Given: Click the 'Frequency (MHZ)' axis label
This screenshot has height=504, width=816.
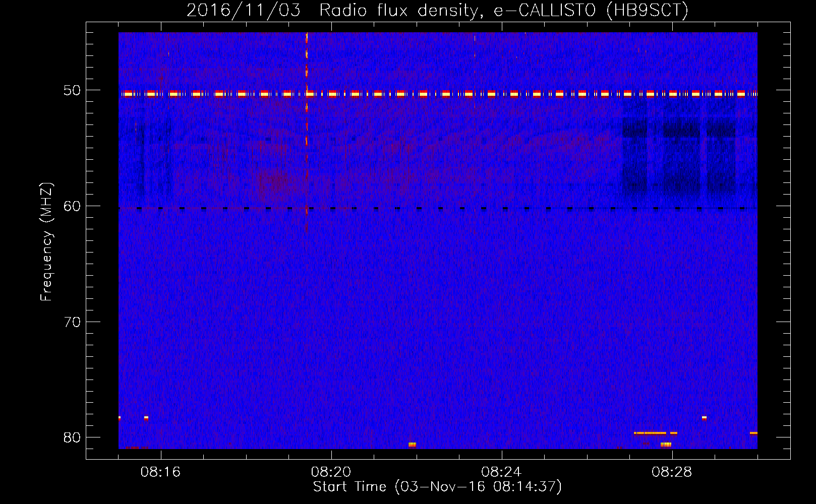Looking at the screenshot, I should (46, 242).
